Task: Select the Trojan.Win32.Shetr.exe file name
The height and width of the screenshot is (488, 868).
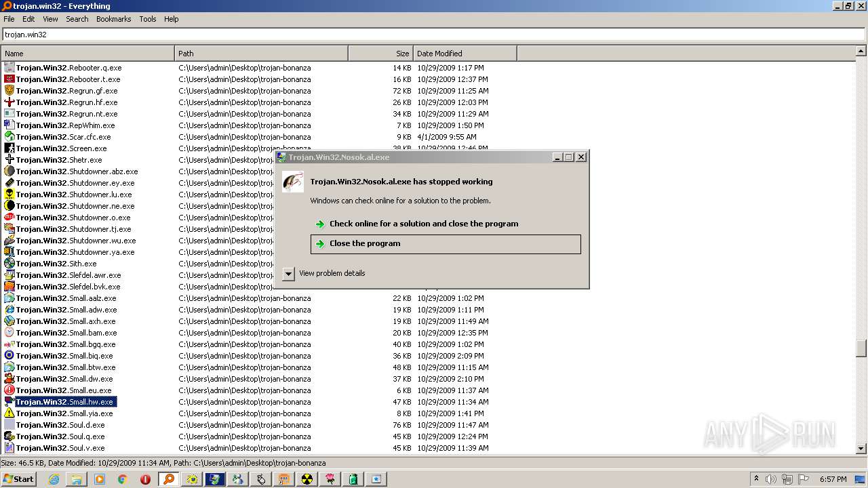Action: tap(59, 160)
